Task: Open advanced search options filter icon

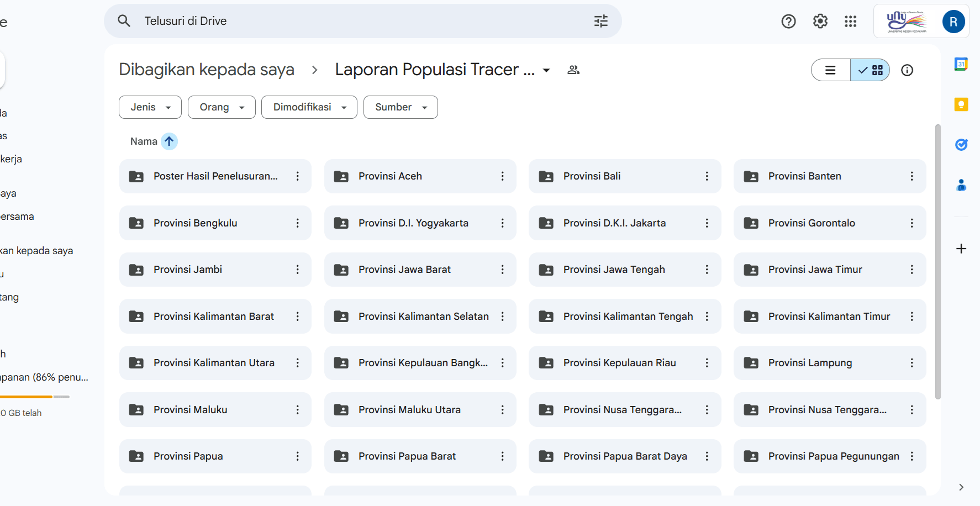Action: 601,21
